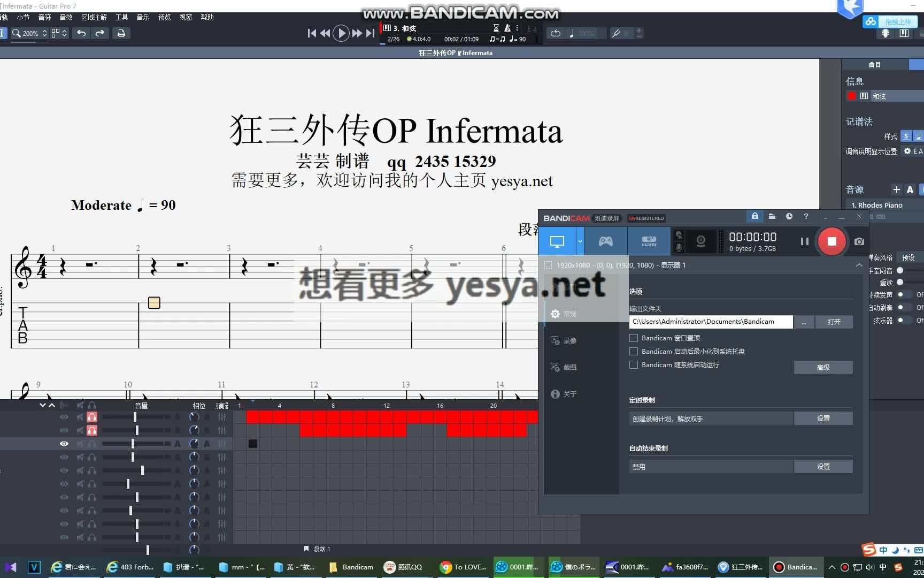The width and height of the screenshot is (924, 578).
Task: Switch Bandicam to HDMI device recording mode
Action: coord(649,241)
